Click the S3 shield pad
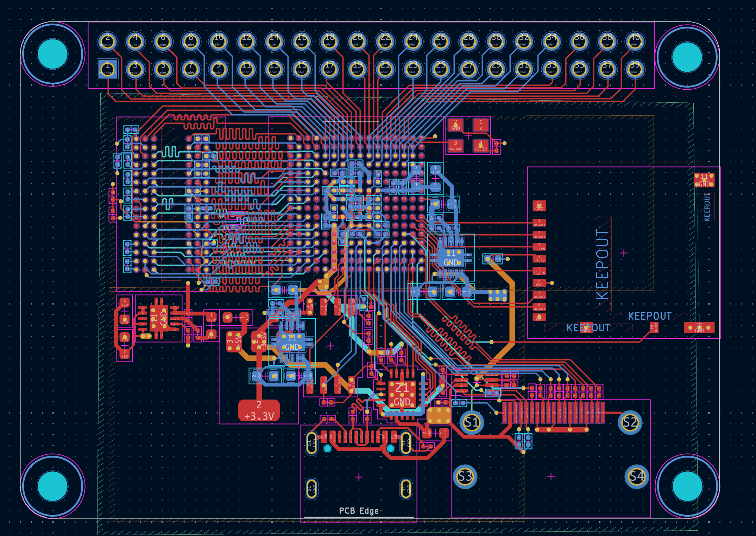 point(465,477)
